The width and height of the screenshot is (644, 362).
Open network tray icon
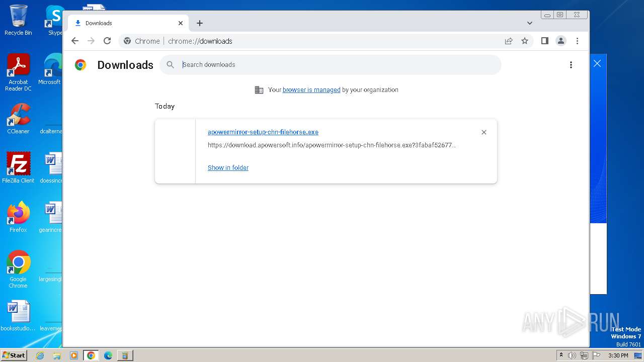[584, 355]
